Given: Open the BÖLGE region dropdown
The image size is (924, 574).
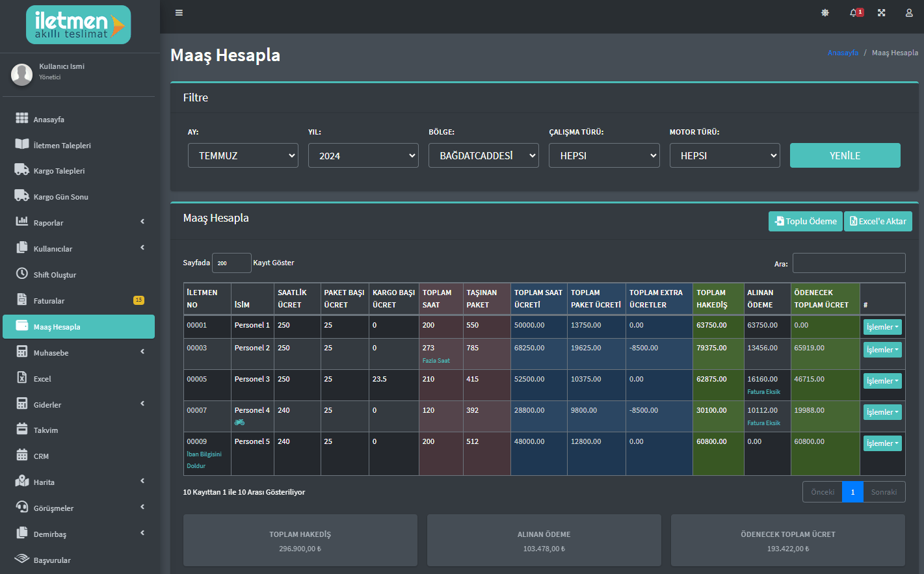Looking at the screenshot, I should (x=484, y=155).
